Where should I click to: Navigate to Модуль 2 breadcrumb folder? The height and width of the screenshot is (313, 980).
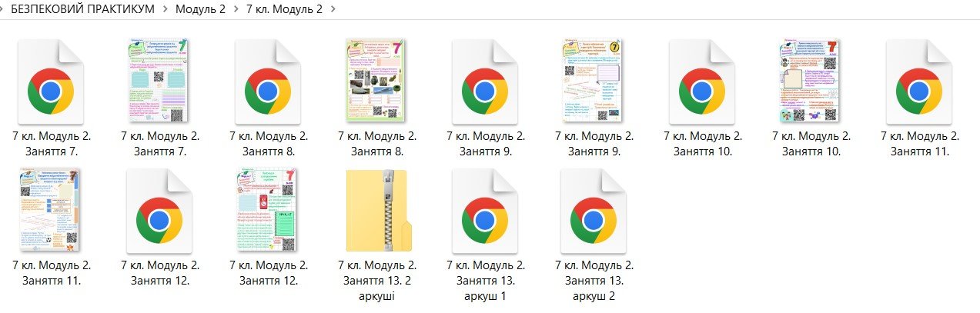tap(201, 9)
